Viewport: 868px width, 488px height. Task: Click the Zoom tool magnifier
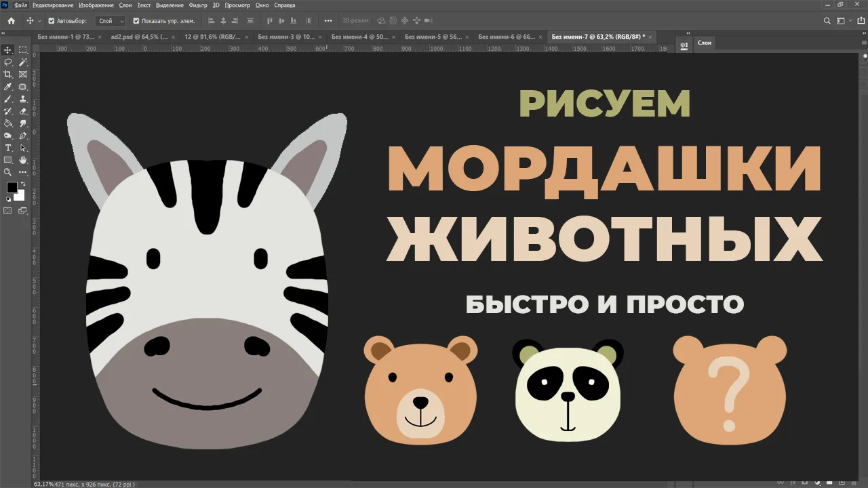8,172
